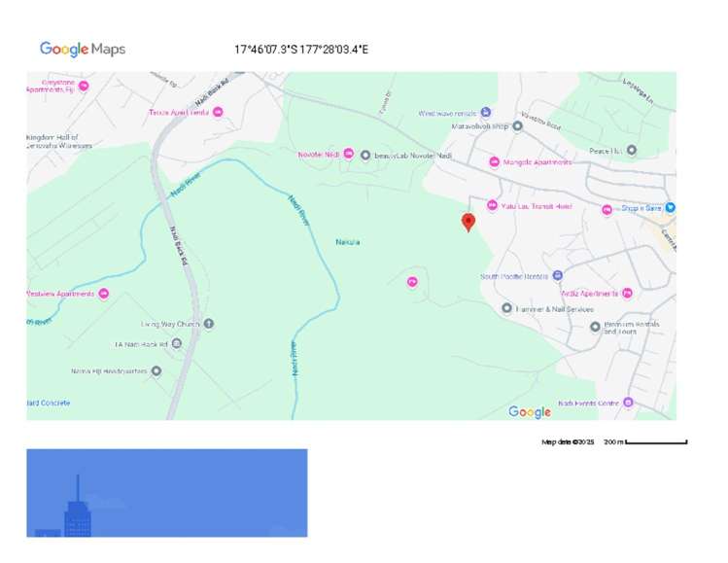Open the Peace Hut place marker
728x563 pixels.
[x=631, y=151]
